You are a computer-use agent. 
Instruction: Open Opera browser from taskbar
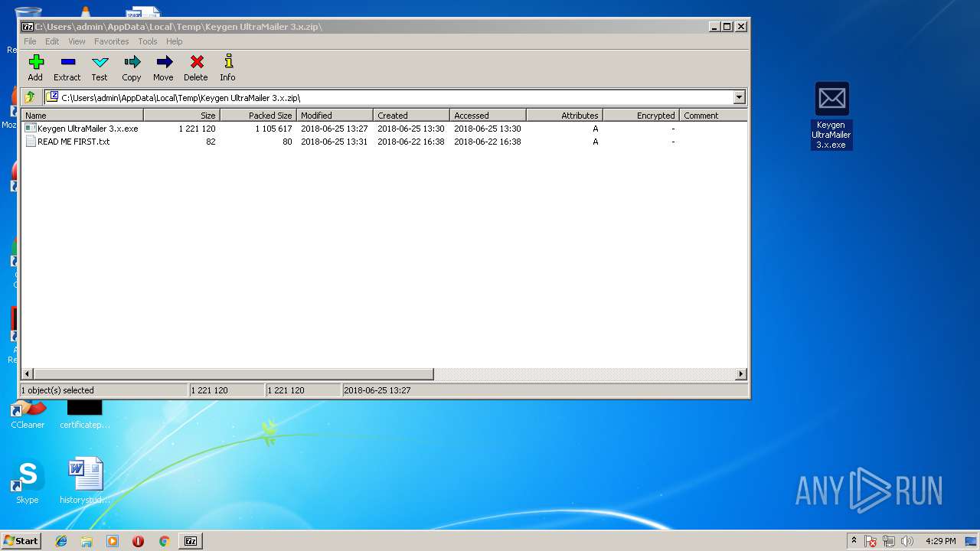point(138,541)
